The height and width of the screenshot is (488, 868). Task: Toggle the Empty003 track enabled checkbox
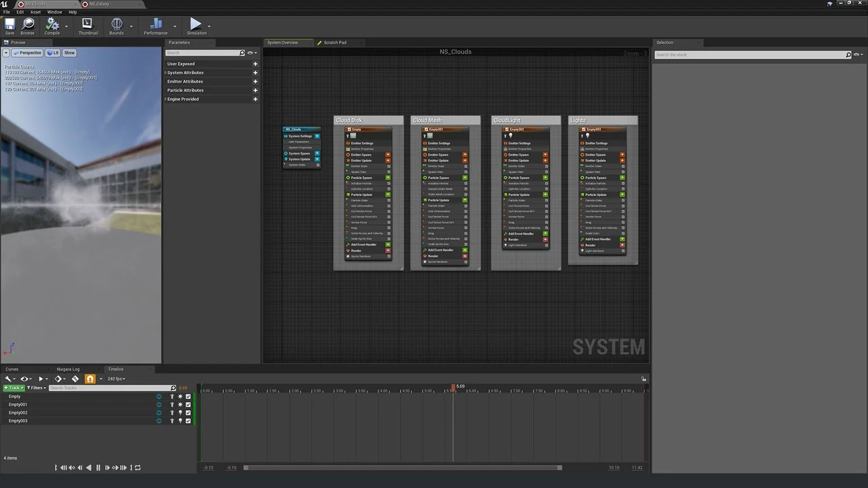coord(189,421)
